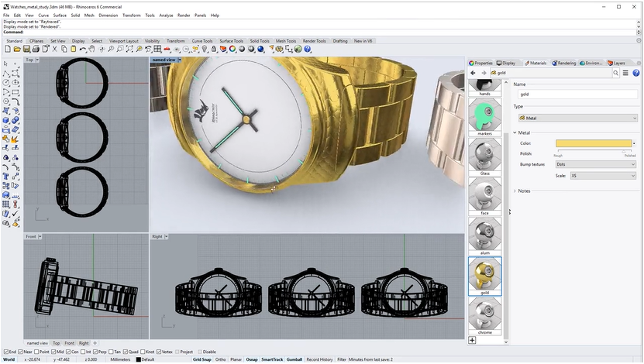Click the Polish slider track
This screenshot has height=364, width=644.
click(594, 152)
